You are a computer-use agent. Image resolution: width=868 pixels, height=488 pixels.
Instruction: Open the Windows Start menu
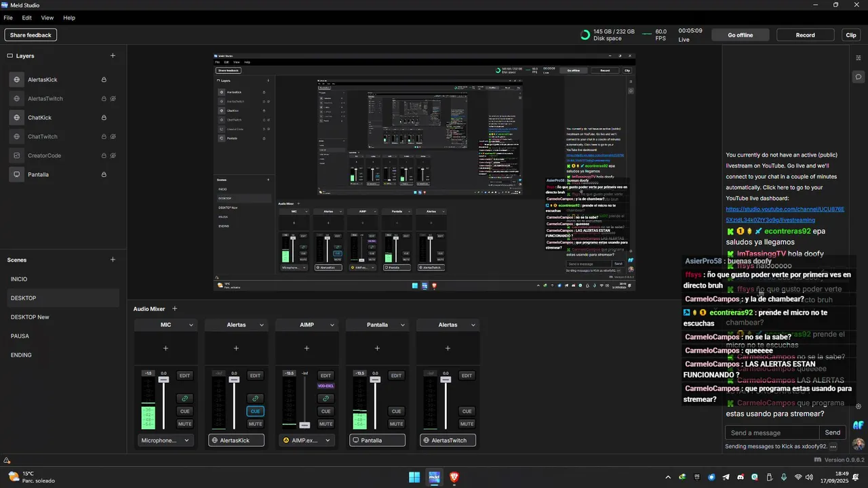[414, 477]
